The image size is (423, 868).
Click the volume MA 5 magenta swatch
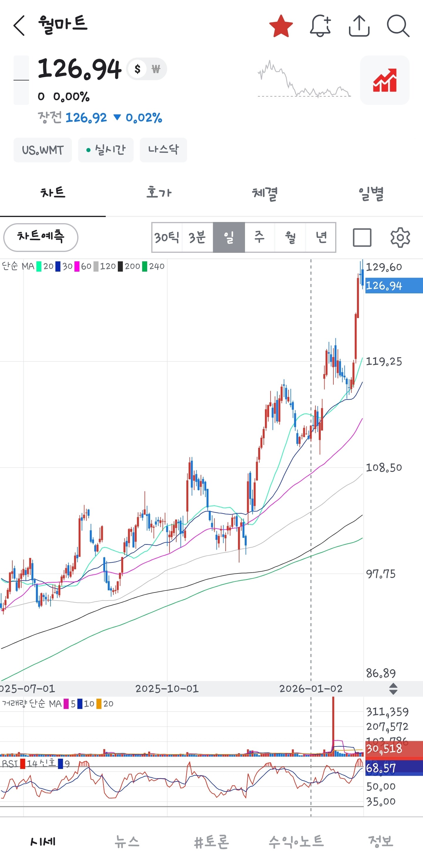tap(66, 704)
